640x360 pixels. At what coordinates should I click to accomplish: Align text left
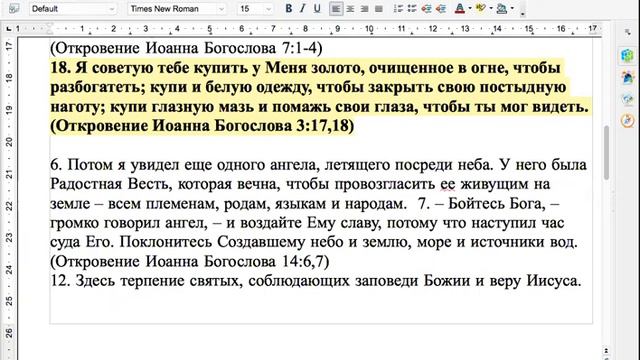(x=336, y=9)
